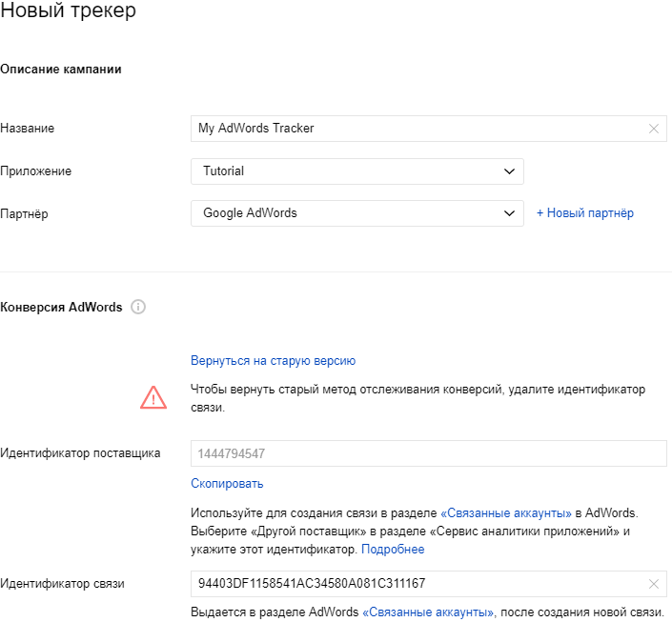
Task: Click the Новый трекер page title
Action: click(68, 10)
